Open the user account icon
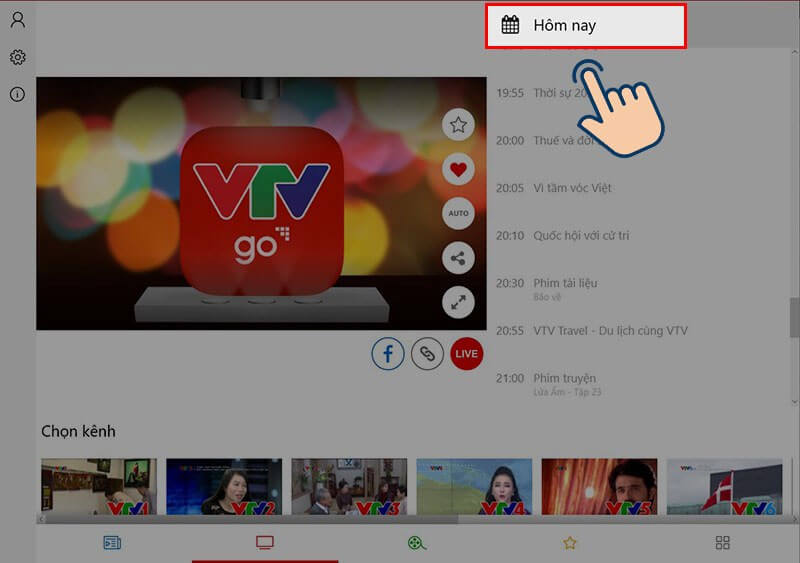This screenshot has height=563, width=800. (x=18, y=19)
